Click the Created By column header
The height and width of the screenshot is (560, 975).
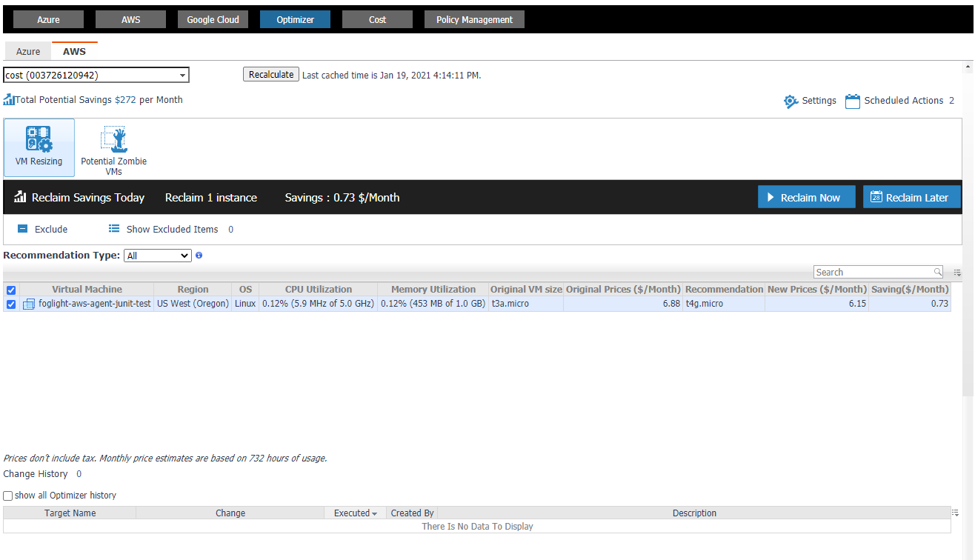tap(412, 513)
